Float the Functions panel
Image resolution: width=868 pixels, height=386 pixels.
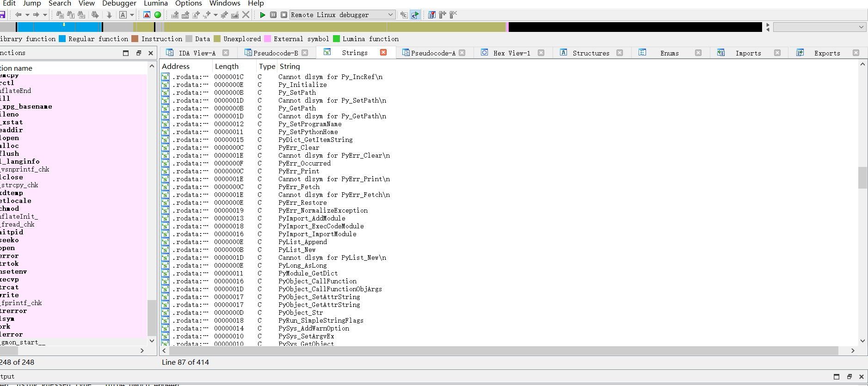(138, 53)
